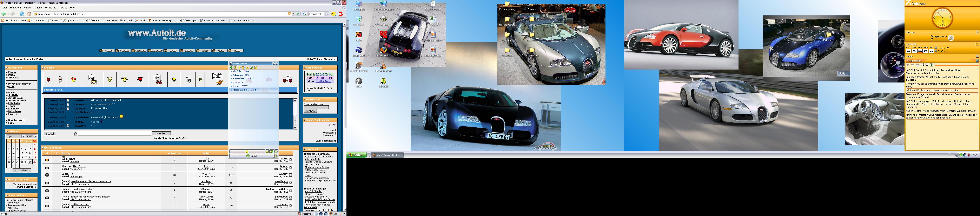This screenshot has width=980, height=216.
Task: Open the calendar month dropdown
Action: pos(16,136)
